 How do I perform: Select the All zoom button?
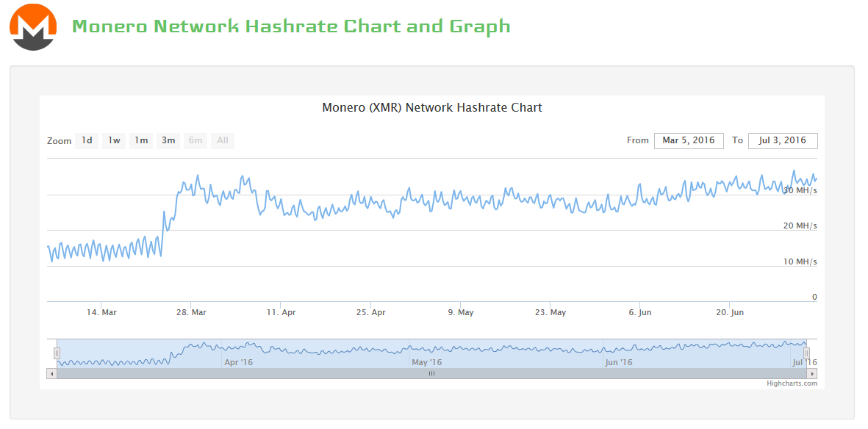223,140
